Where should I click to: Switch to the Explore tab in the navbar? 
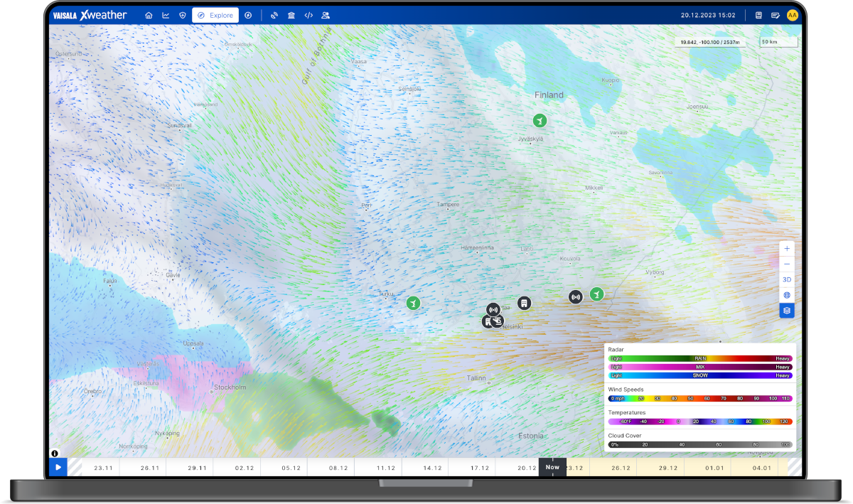point(215,15)
